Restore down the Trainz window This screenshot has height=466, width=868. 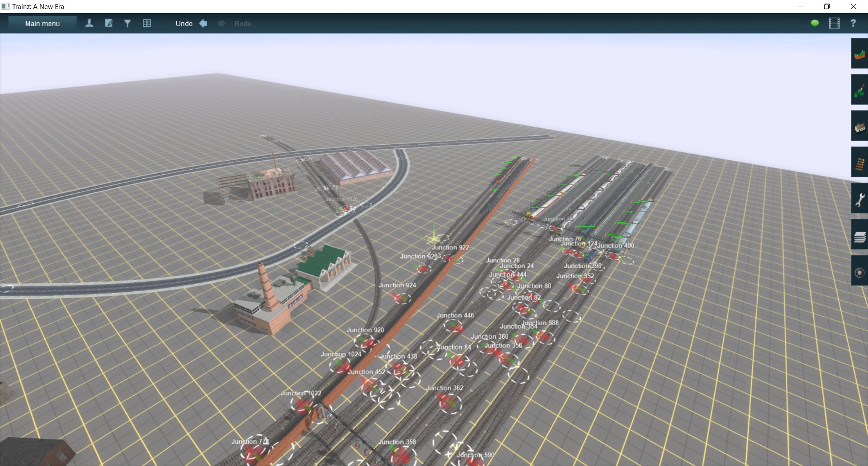pos(827,6)
